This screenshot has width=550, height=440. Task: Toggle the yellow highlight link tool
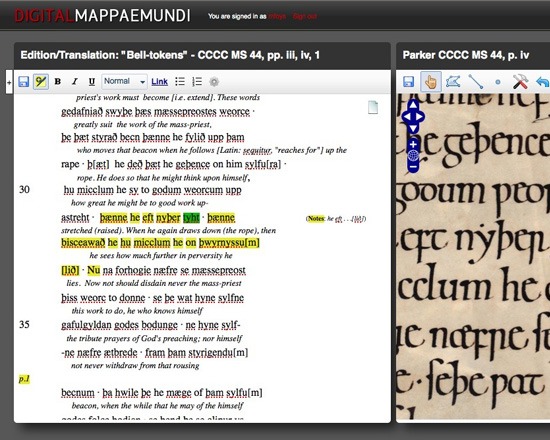coord(41,82)
